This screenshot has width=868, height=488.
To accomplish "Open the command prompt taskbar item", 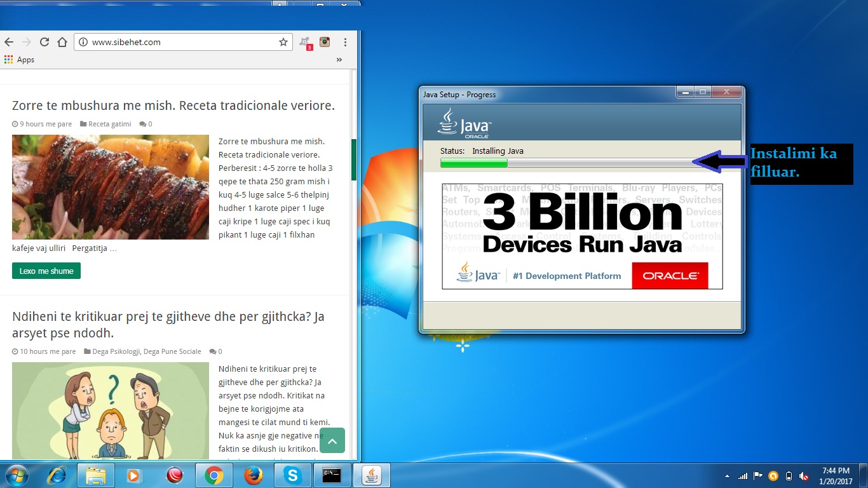I will pos(332,475).
